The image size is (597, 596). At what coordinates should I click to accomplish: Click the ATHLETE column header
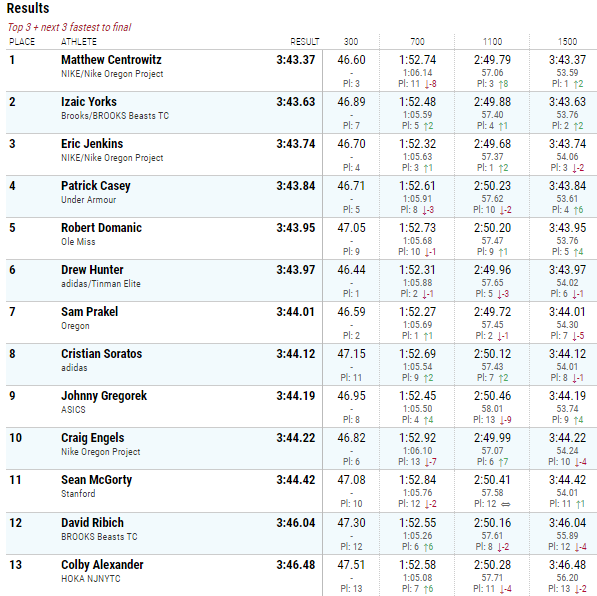[79, 42]
